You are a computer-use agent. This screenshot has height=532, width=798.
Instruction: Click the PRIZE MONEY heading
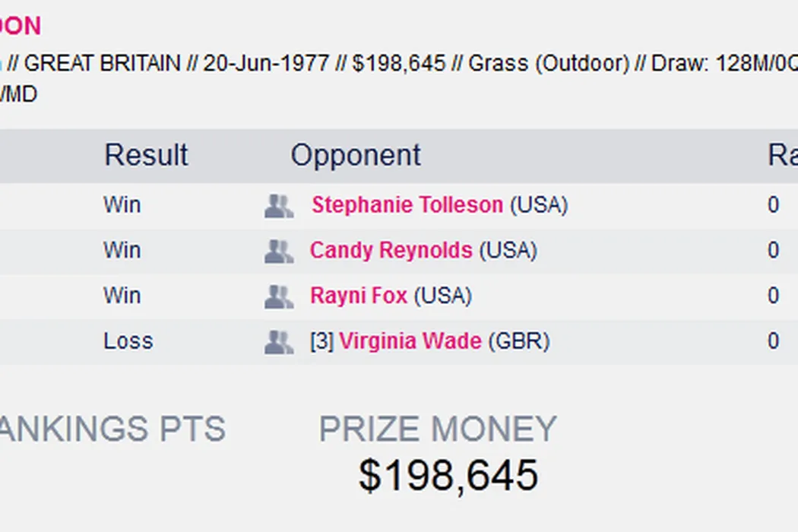coord(437,429)
